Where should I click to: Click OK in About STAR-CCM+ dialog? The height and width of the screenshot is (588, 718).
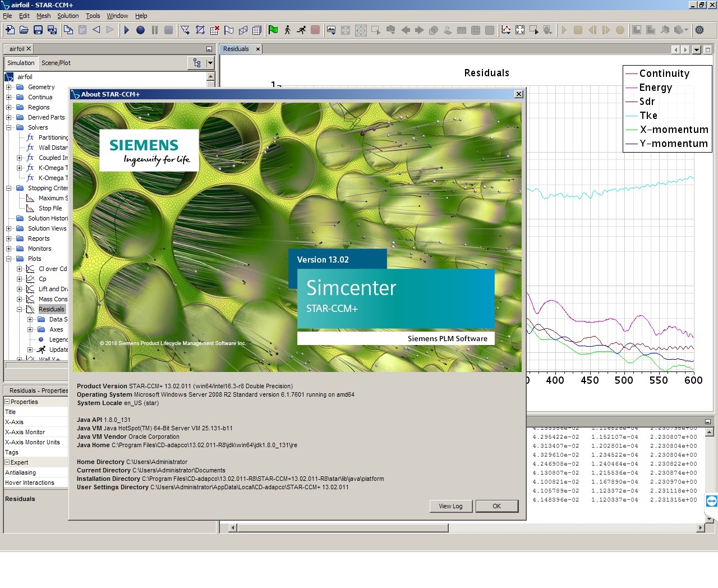coord(496,506)
